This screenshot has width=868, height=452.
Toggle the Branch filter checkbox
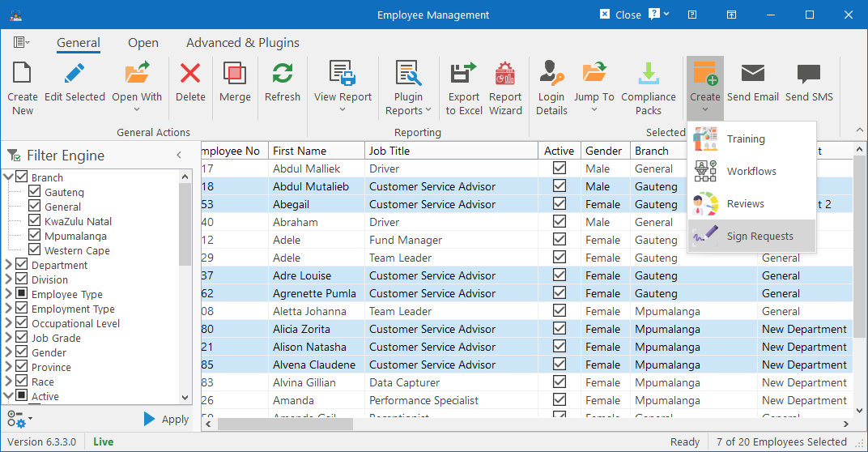pos(22,177)
